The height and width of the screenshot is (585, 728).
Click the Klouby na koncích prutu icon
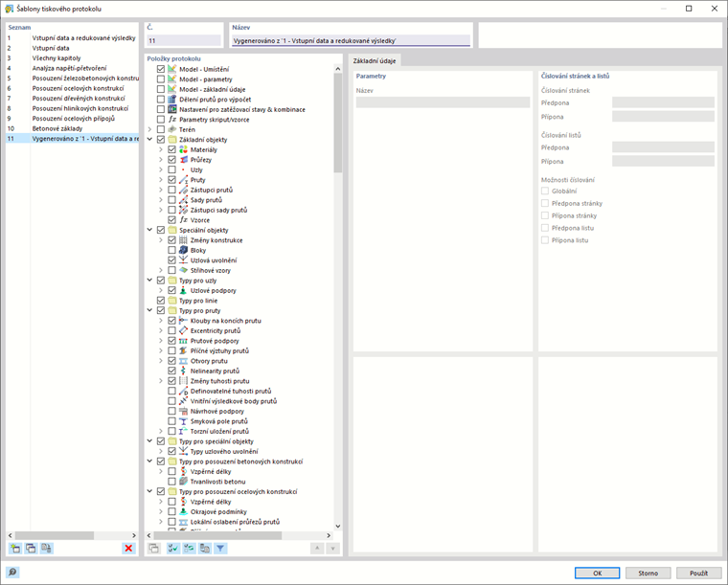coord(183,321)
